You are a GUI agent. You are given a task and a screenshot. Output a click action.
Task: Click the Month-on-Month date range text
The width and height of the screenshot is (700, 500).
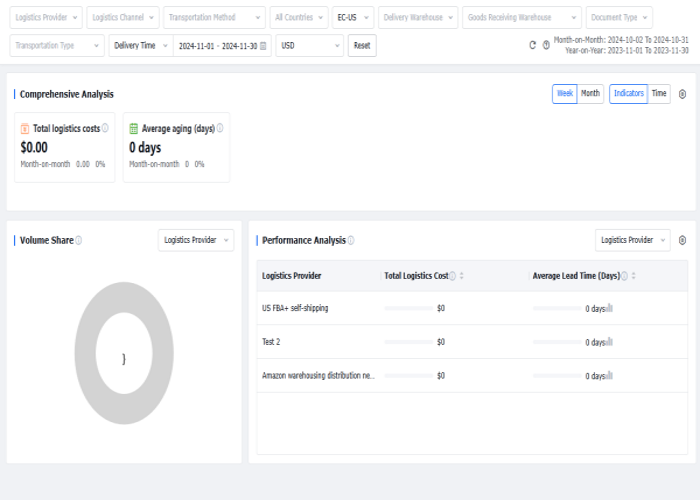621,40
